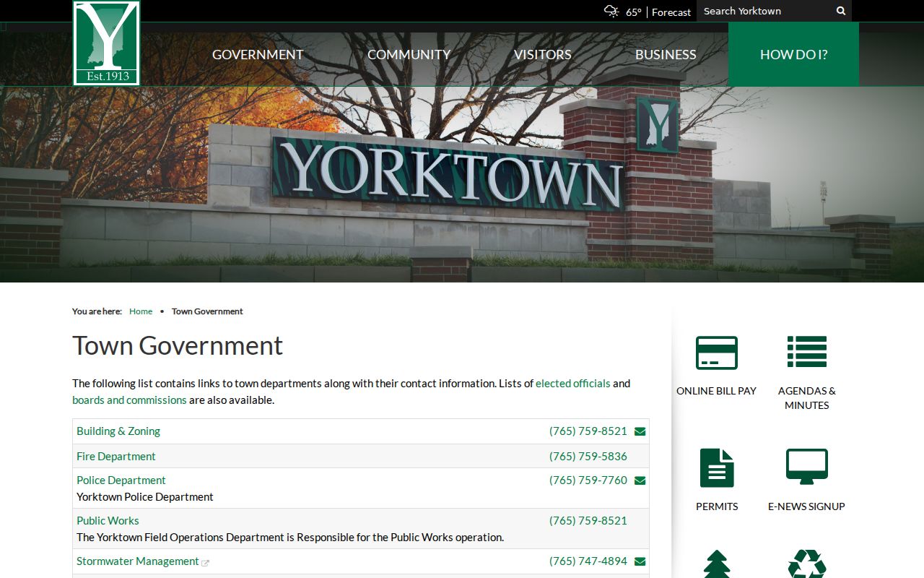Open Police Department link
The image size is (924, 578).
pyautogui.click(x=121, y=480)
